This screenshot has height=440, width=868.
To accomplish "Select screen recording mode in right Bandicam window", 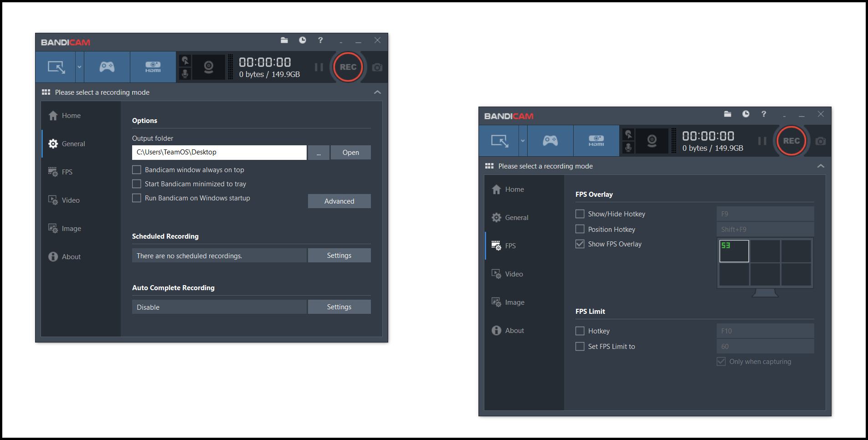I will [x=499, y=141].
